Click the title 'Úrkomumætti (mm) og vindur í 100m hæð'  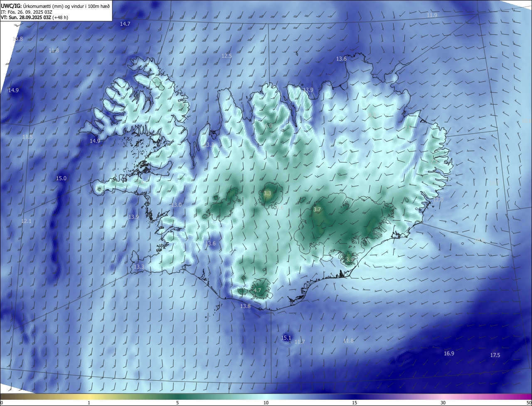66,6
